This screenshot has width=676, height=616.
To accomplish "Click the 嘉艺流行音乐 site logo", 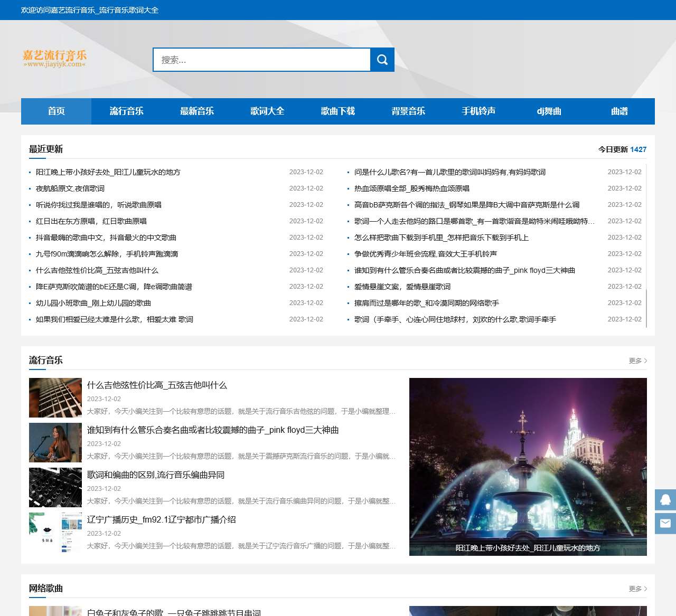I will pos(54,59).
